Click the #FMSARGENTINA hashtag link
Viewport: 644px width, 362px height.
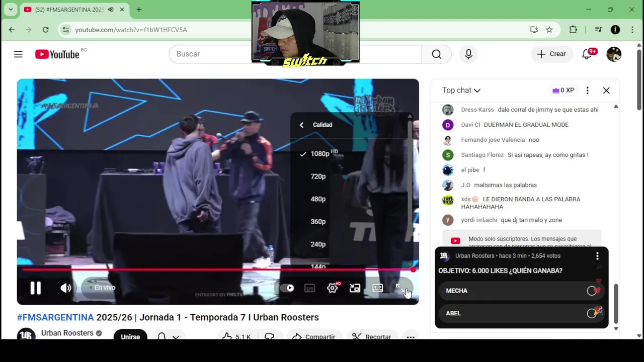coord(55,317)
